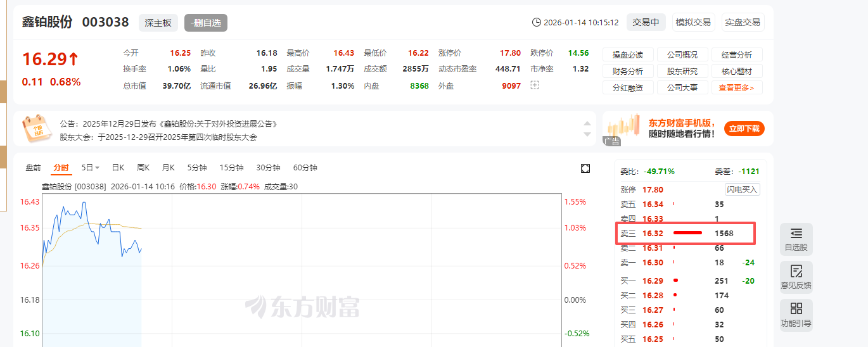The height and width of the screenshot is (347, 868).
Task: Click the 查看更多> link
Action: (x=737, y=87)
